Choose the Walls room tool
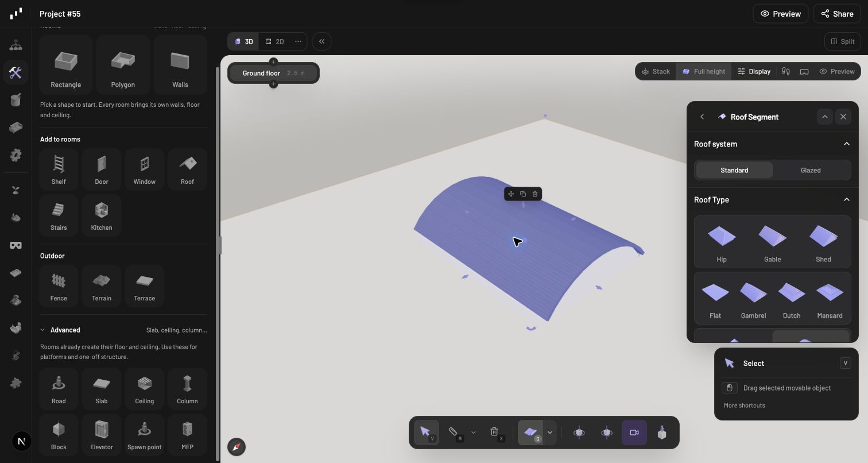 180,65
